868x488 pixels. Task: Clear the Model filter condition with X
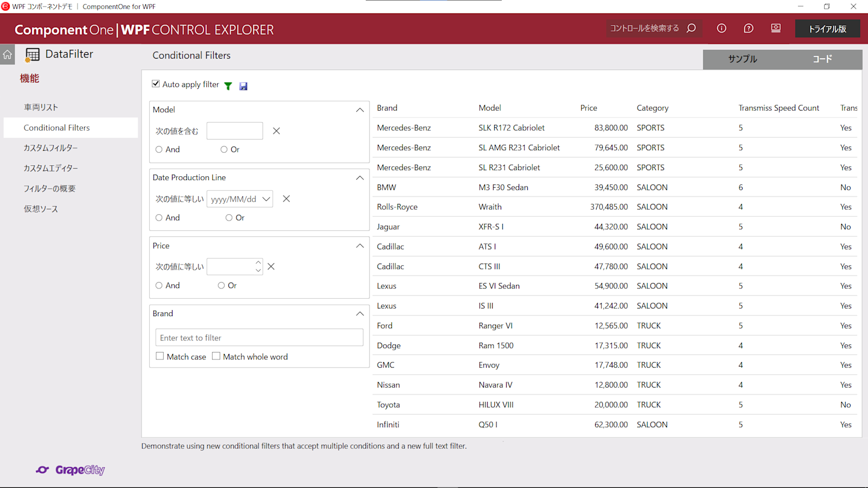click(276, 131)
